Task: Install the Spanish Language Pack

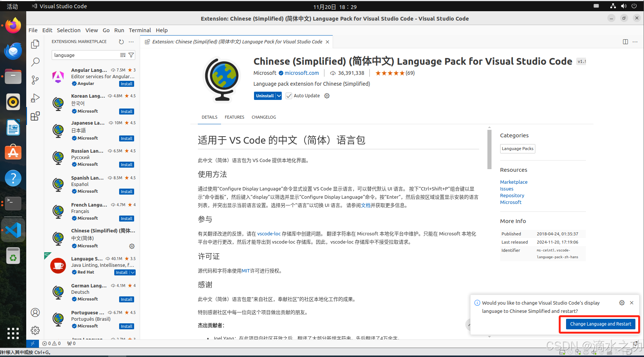Action: (127, 192)
